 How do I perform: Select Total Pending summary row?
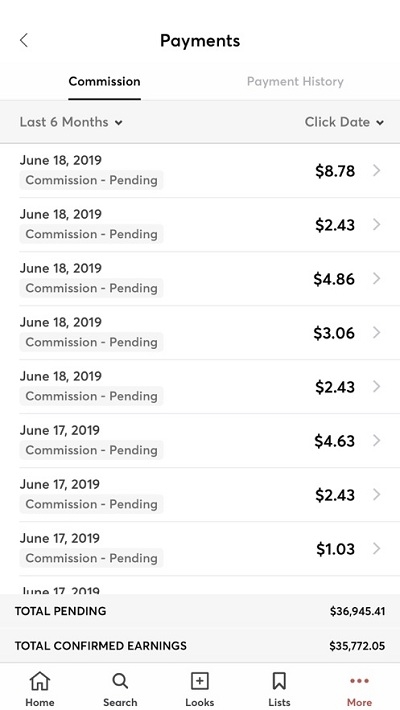pos(200,611)
